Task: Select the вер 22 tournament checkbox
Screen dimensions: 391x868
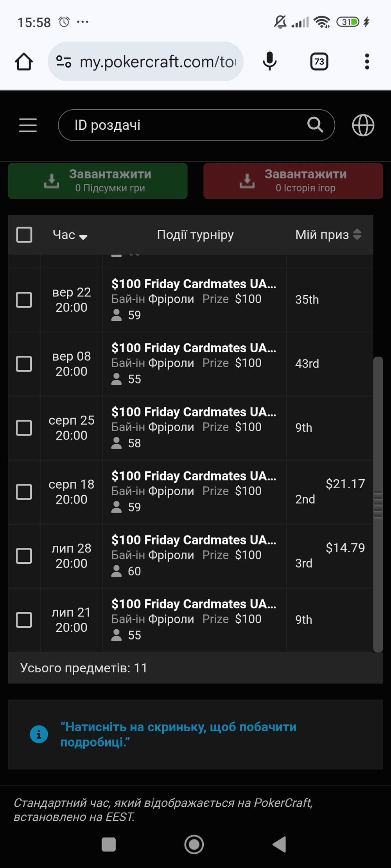Action: pos(24,300)
